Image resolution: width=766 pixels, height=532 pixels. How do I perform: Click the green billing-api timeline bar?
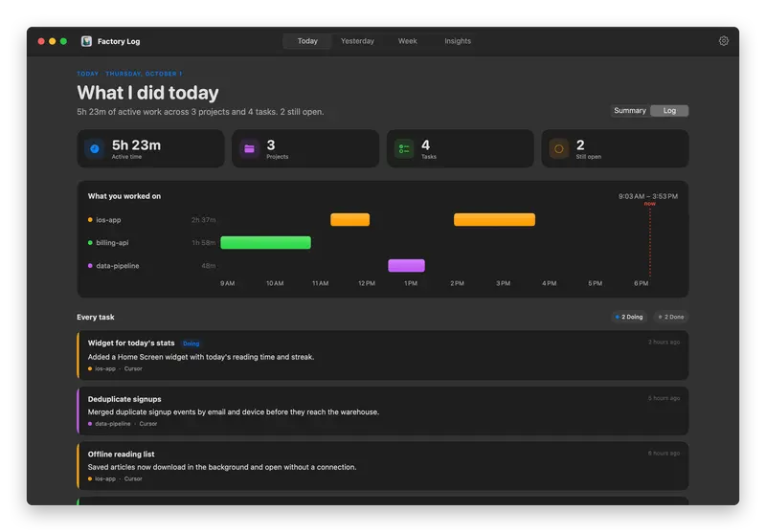click(x=266, y=243)
